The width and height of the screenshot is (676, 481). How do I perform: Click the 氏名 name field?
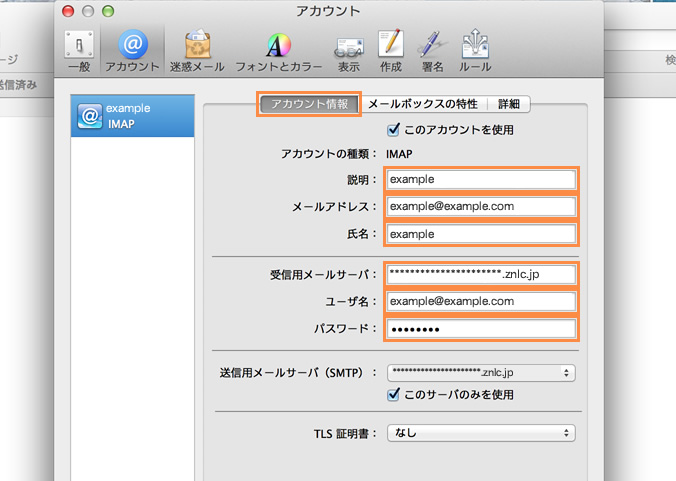click(x=481, y=234)
